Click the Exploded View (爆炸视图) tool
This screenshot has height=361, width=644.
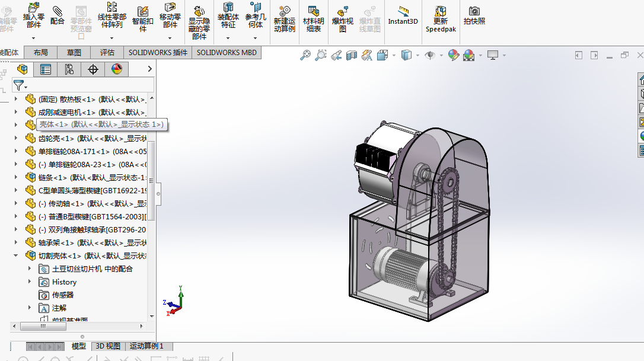pos(343,19)
